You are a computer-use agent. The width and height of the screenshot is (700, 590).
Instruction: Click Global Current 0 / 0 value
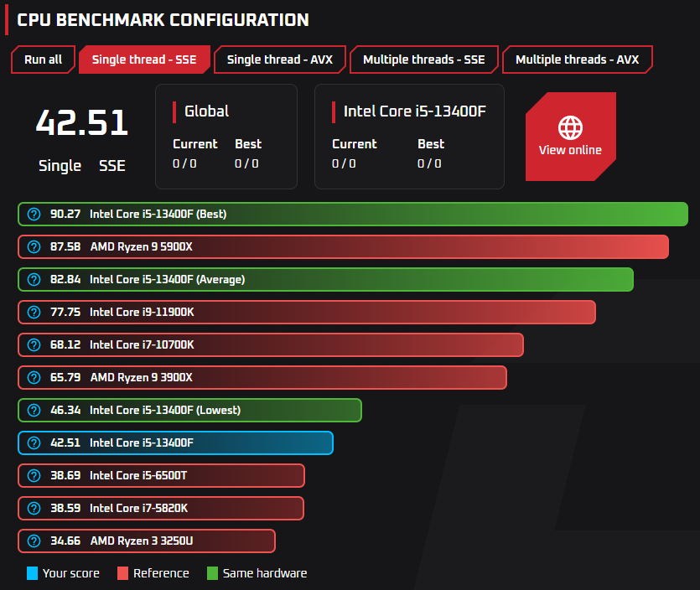[184, 163]
